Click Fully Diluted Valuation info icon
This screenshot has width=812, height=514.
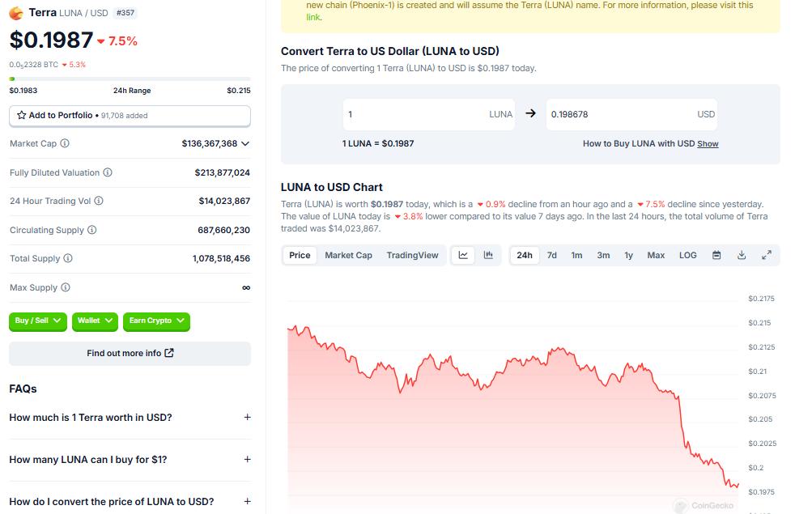108,172
